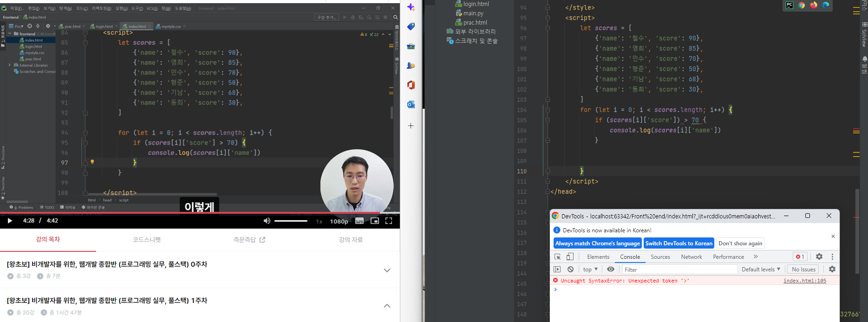The width and height of the screenshot is (868, 322).
Task: Adjust the video volume slider
Action: pos(291,221)
